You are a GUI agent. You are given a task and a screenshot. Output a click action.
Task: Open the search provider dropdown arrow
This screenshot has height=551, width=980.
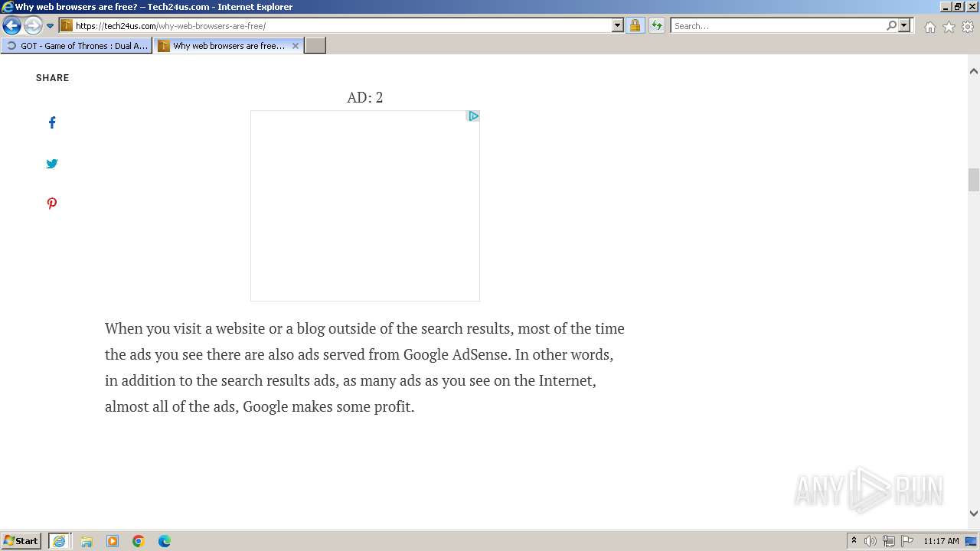point(904,26)
